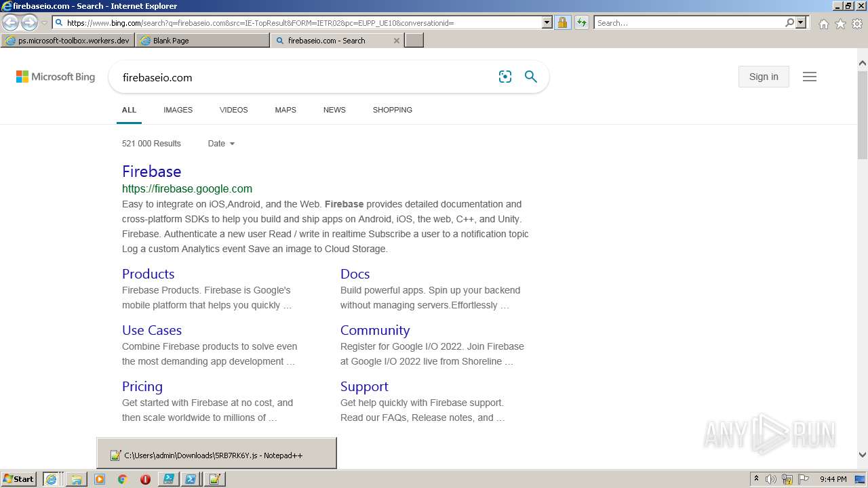Select the ALL results tab
This screenshot has width=868, height=488.
pos(129,110)
